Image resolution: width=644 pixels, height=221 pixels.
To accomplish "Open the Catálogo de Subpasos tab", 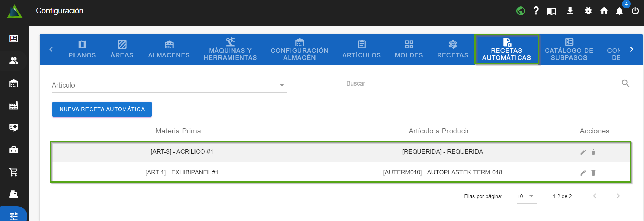I will (x=569, y=50).
